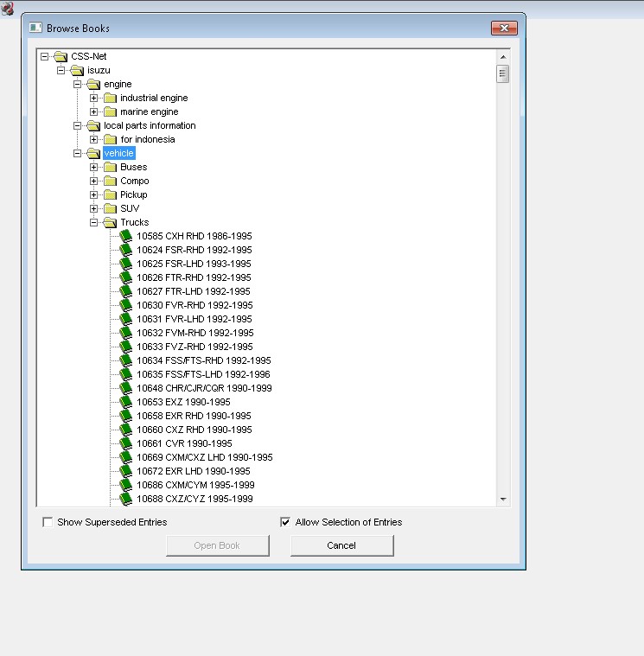This screenshot has width=644, height=656.
Task: Click the book icon for 10660 CXZ RHD
Action: coord(125,430)
